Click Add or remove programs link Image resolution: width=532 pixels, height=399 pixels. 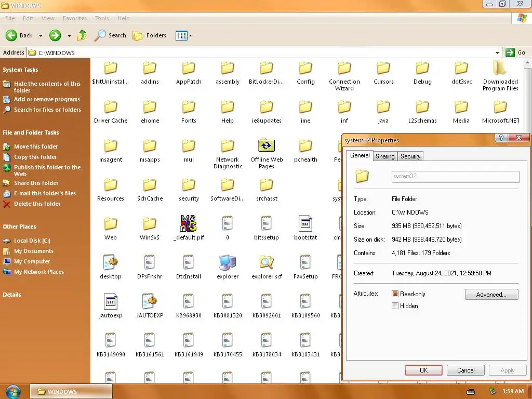[x=47, y=99]
